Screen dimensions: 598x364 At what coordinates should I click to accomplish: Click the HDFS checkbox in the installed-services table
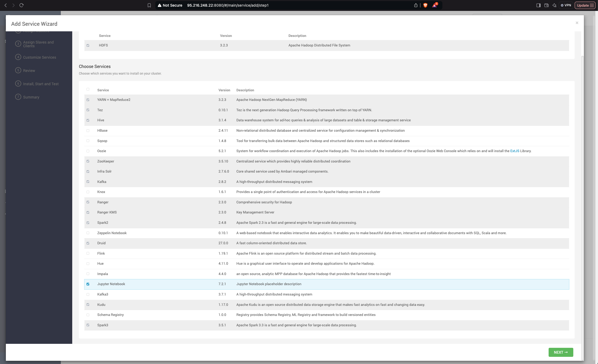point(88,45)
